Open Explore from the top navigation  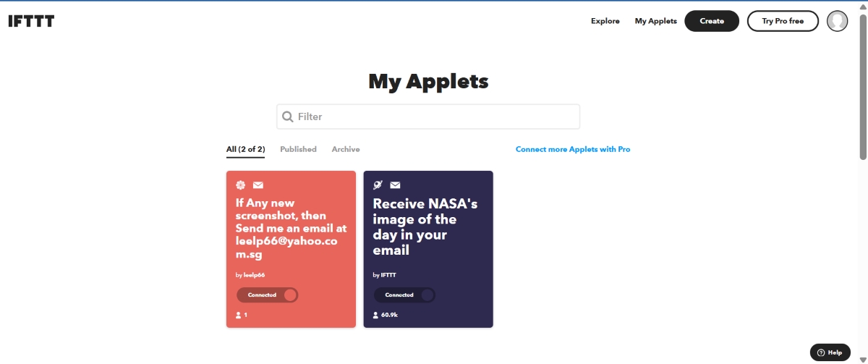point(605,21)
